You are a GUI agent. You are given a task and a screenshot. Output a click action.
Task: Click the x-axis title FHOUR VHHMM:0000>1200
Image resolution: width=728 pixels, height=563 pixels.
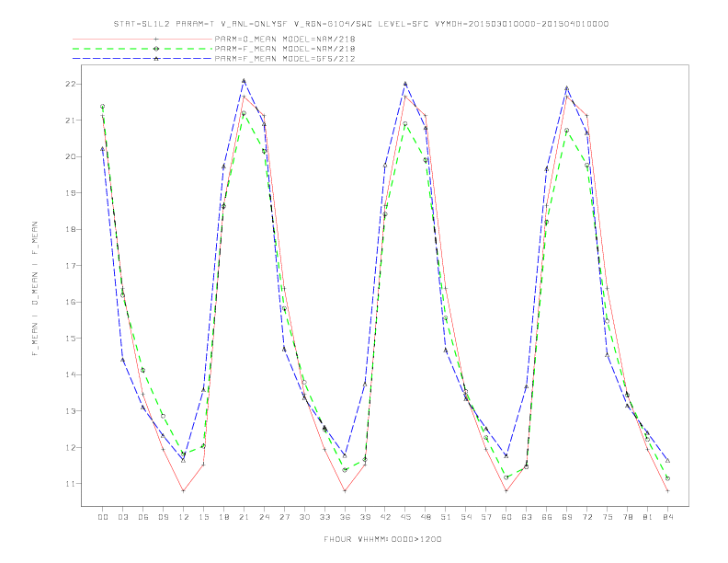tap(382, 539)
